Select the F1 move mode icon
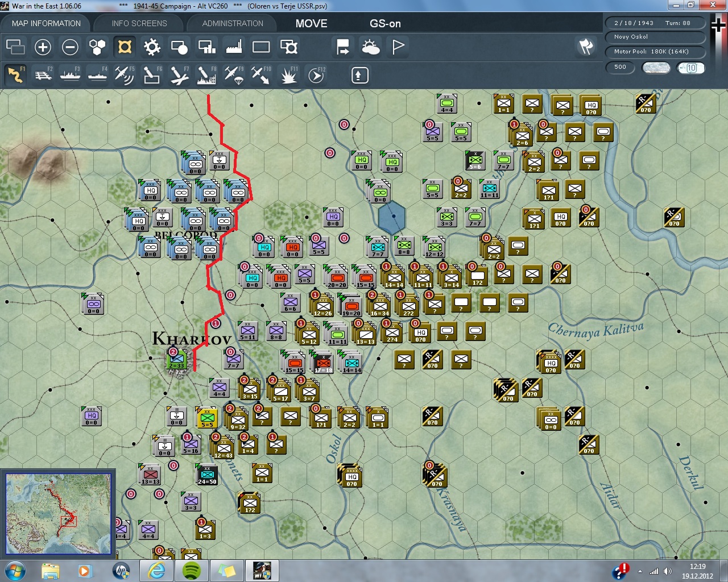 (16, 75)
